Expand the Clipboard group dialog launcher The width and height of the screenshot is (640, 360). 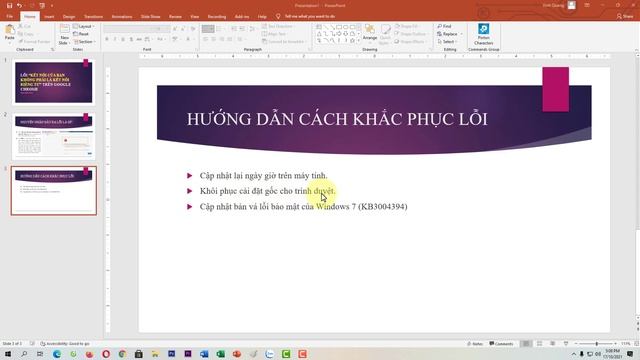click(52, 49)
